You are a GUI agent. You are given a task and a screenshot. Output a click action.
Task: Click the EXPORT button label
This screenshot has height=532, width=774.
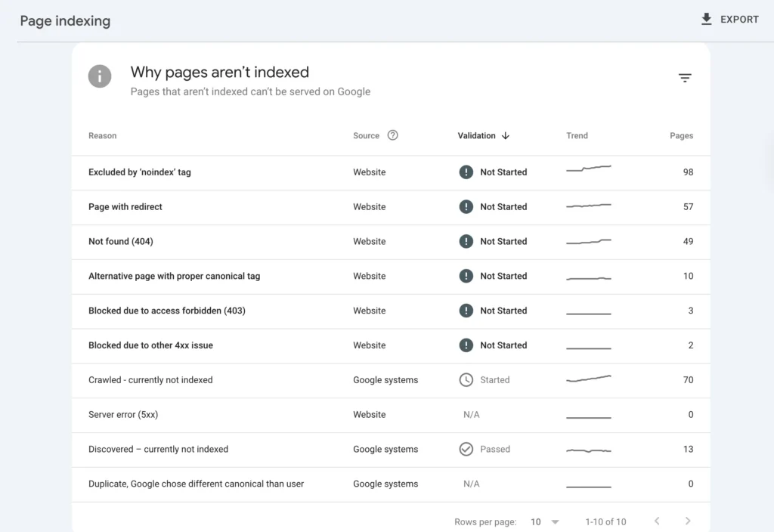[x=739, y=19]
